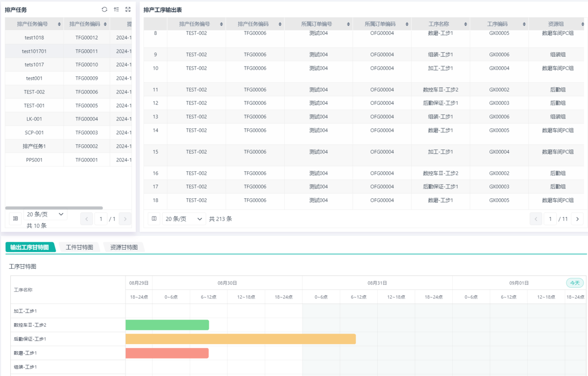This screenshot has width=588, height=376.
Task: Click the orange 后勤保证-工步1 Gantt bar
Action: (x=240, y=339)
